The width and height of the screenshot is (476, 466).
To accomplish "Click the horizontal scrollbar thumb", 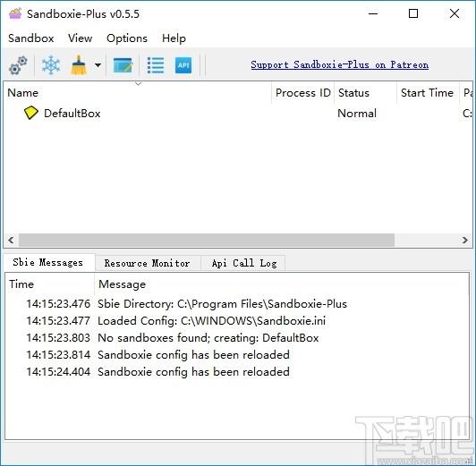I will point(207,241).
